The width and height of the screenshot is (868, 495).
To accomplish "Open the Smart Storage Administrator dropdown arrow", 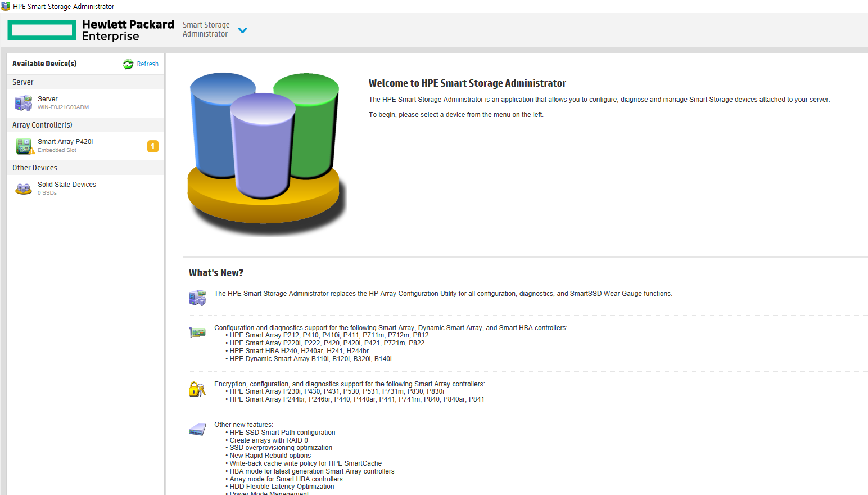I will click(242, 30).
